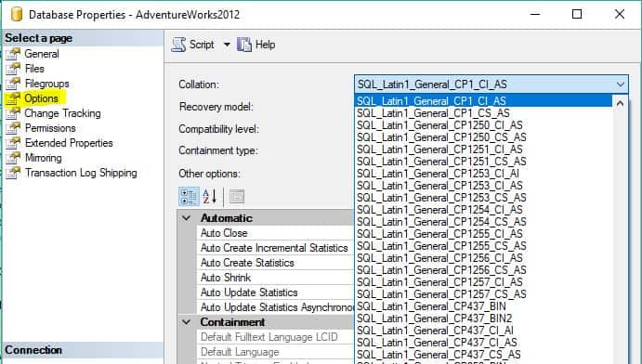Collapse the Containment section
This screenshot has height=364, width=642.
click(187, 322)
